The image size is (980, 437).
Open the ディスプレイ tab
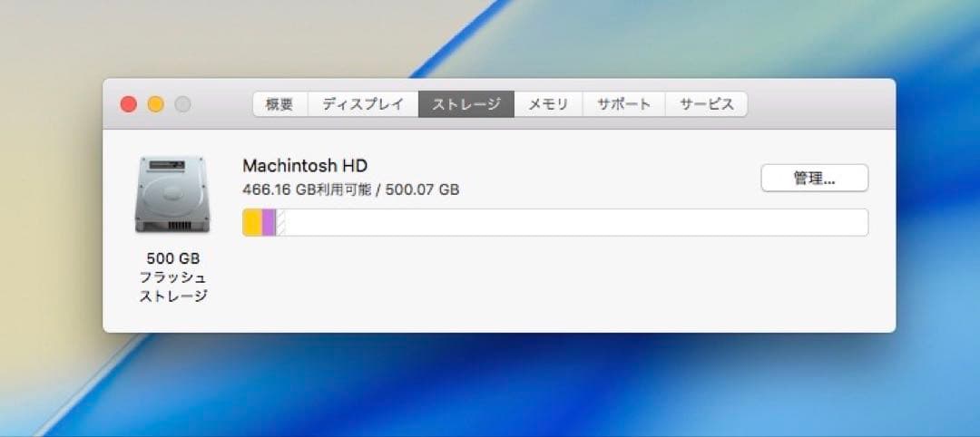click(363, 104)
